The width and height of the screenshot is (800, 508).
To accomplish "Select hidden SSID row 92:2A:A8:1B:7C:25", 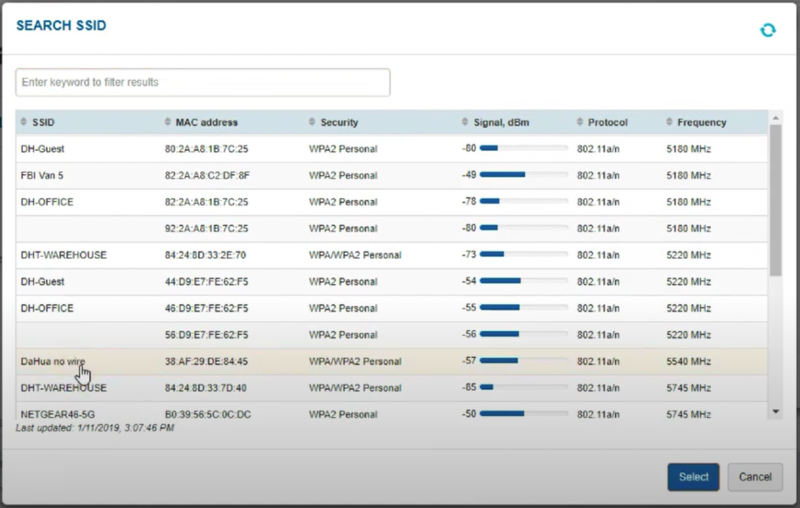I will pyautogui.click(x=391, y=228).
